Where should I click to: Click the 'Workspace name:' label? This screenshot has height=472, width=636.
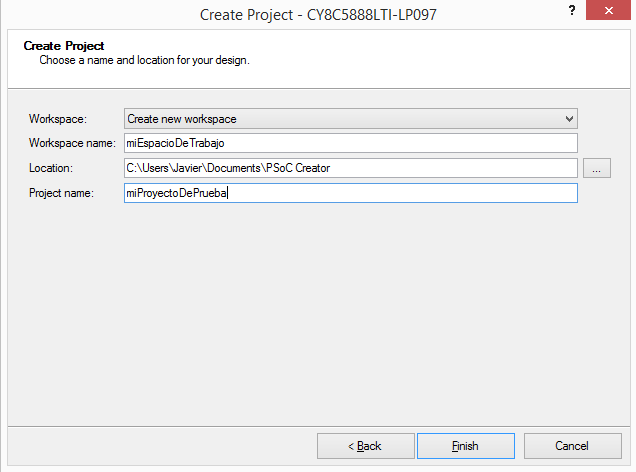click(x=72, y=144)
